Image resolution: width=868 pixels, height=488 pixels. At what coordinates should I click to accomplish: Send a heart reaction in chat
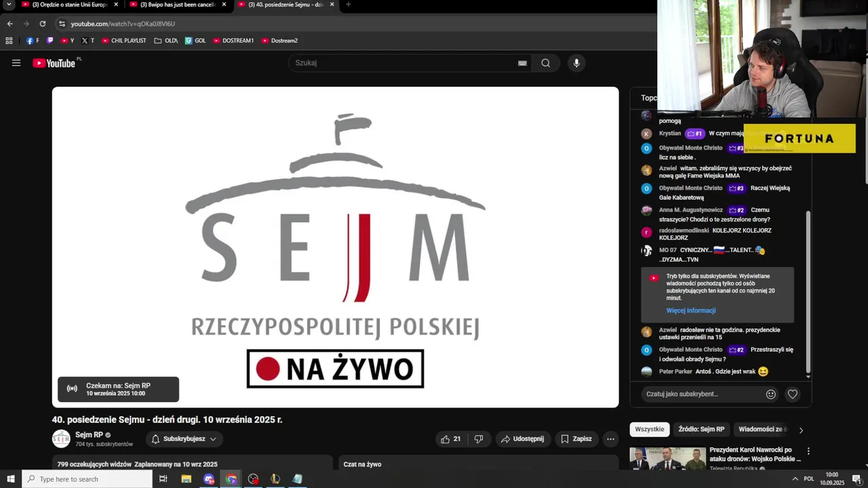792,394
